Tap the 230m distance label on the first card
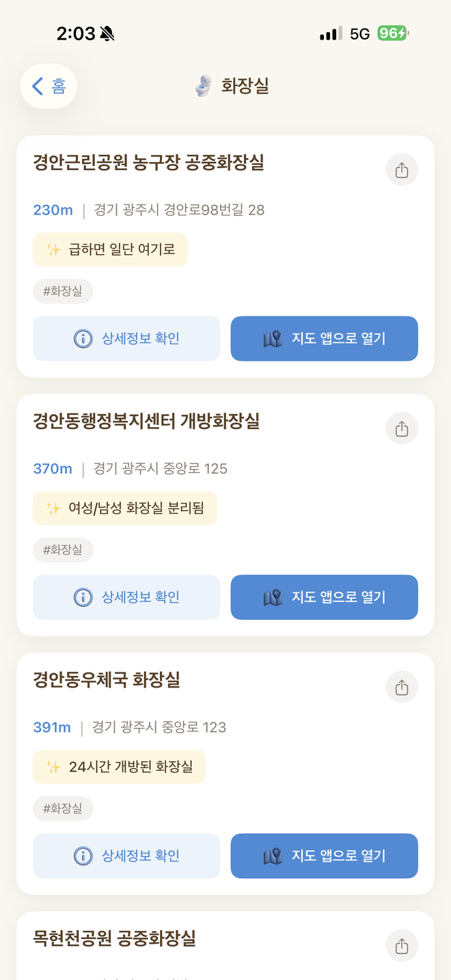Screen dimensions: 451x980 coord(53,210)
